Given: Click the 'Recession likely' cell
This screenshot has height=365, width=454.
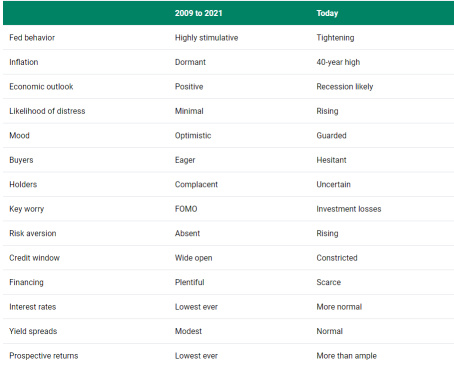Looking at the screenshot, I should [345, 87].
